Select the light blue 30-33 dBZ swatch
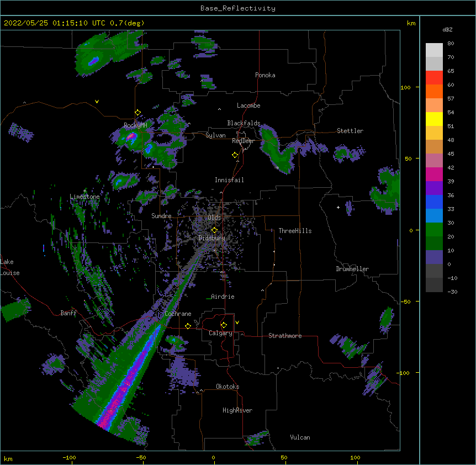The image size is (476, 465). point(434,216)
